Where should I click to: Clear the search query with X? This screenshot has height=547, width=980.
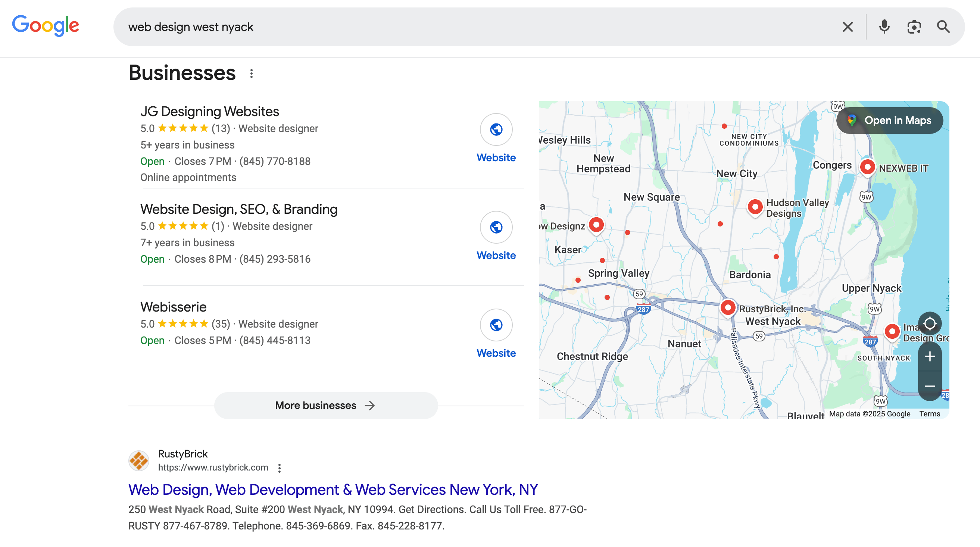click(x=848, y=27)
